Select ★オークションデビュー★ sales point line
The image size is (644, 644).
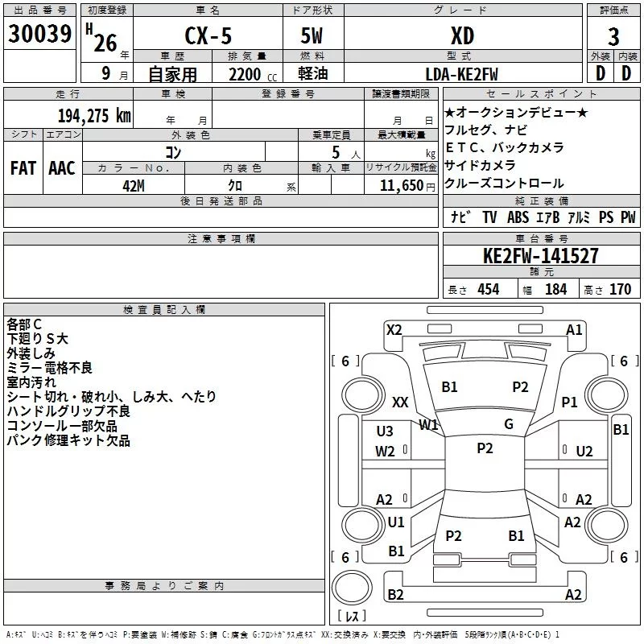coord(516,112)
